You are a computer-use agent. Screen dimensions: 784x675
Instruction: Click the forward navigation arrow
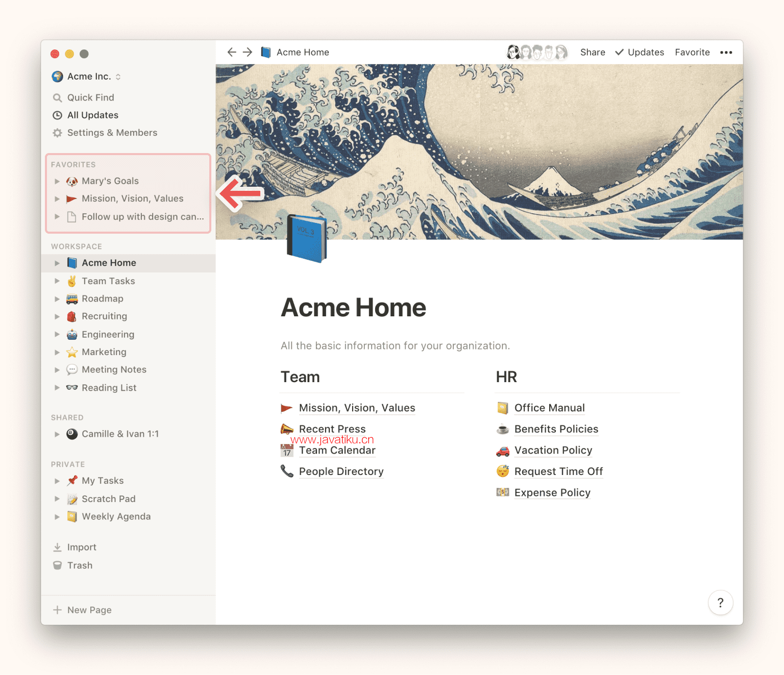tap(248, 52)
